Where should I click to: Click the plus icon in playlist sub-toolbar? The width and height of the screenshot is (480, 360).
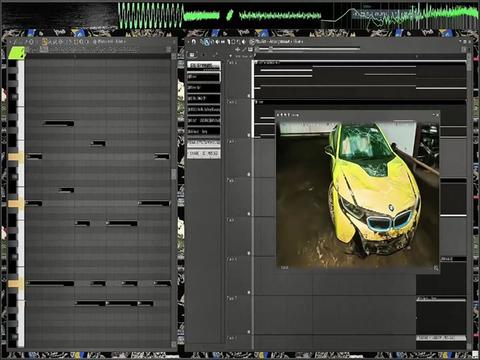tap(238, 49)
